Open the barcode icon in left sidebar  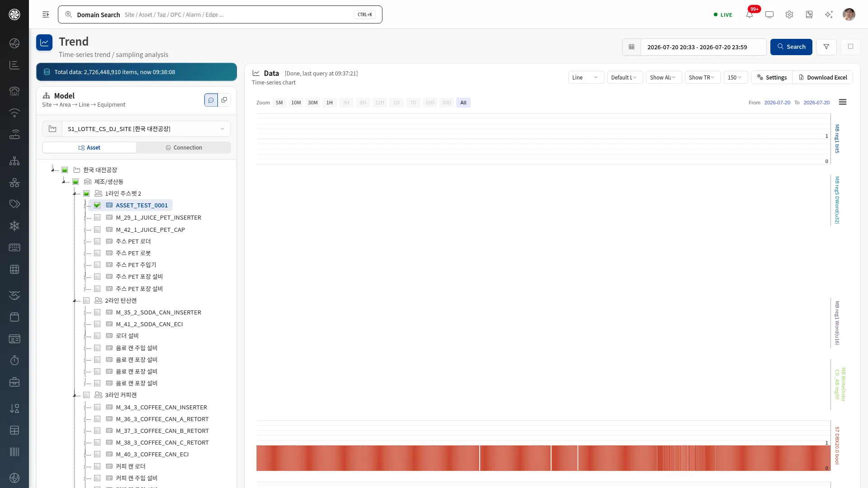click(14, 452)
